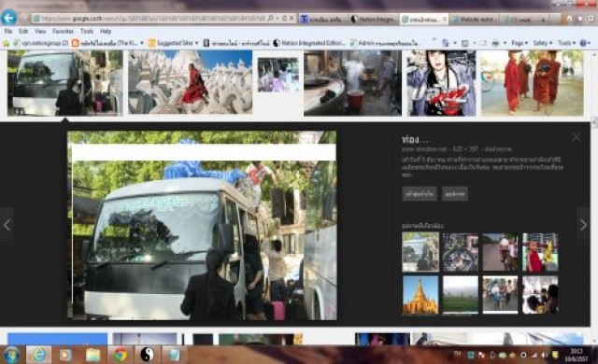Open the Favorites menu
The width and height of the screenshot is (598, 364).
pos(63,31)
